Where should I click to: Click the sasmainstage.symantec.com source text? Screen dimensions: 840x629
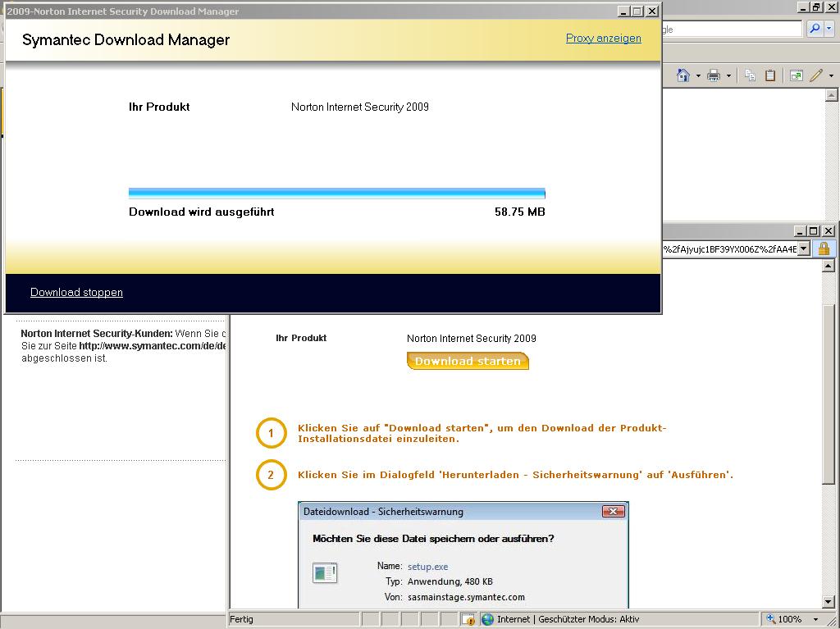[466, 597]
